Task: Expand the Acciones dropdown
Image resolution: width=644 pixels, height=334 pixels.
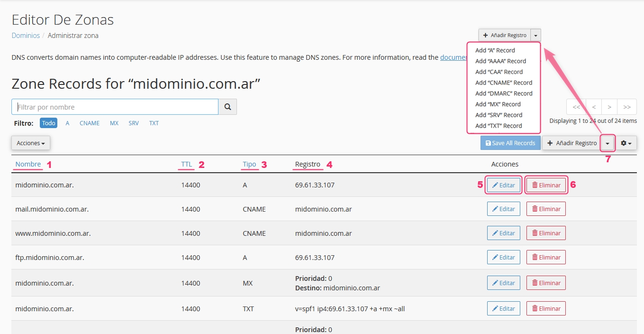Action: [31, 143]
